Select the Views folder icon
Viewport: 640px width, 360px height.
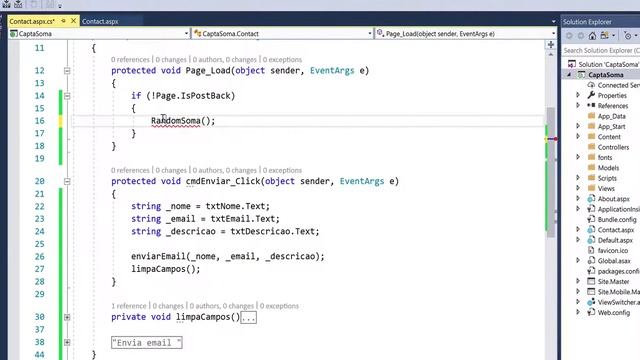[591, 188]
